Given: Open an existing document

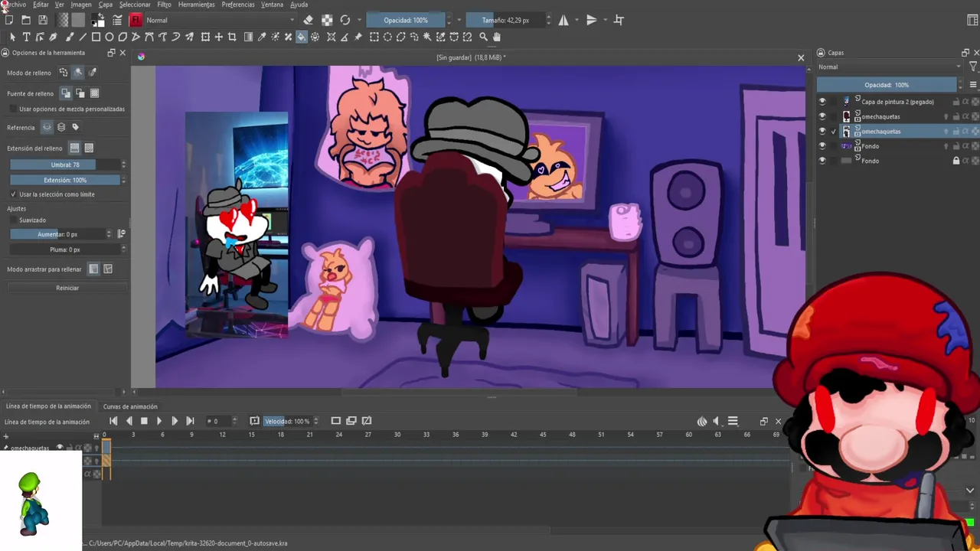Looking at the screenshot, I should tap(25, 20).
